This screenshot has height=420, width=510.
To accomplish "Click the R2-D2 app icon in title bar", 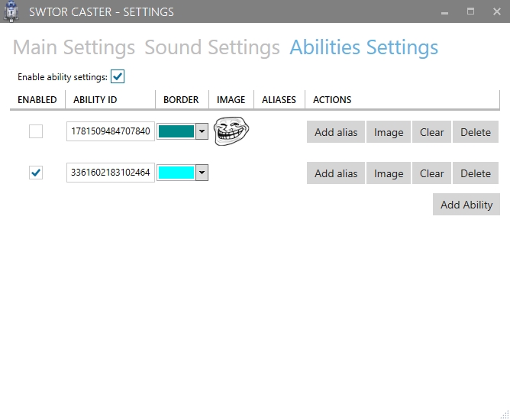I will tap(11, 11).
